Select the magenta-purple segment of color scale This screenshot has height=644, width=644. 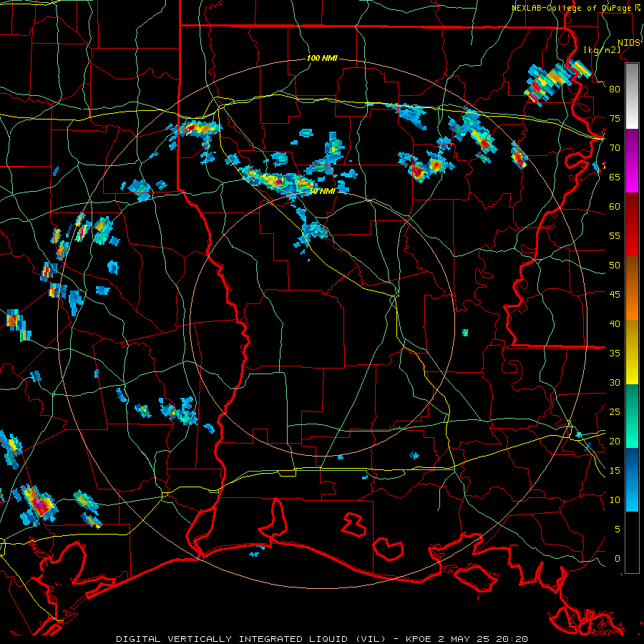coord(632,160)
